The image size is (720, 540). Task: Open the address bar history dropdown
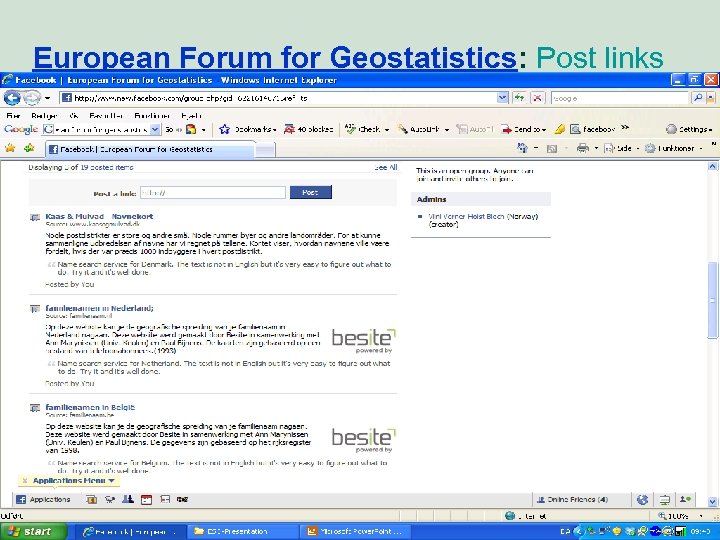point(503,98)
